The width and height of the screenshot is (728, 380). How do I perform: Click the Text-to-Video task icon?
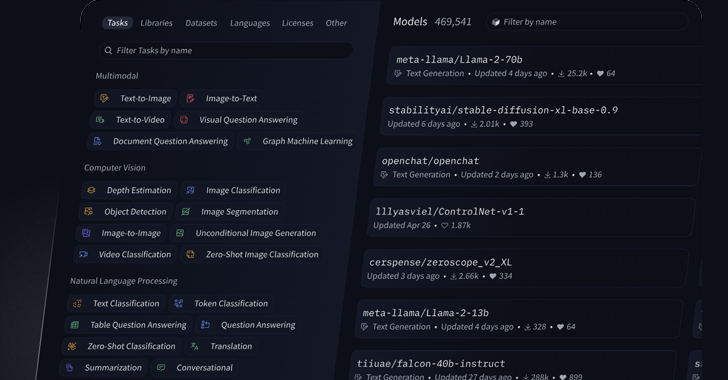(100, 119)
